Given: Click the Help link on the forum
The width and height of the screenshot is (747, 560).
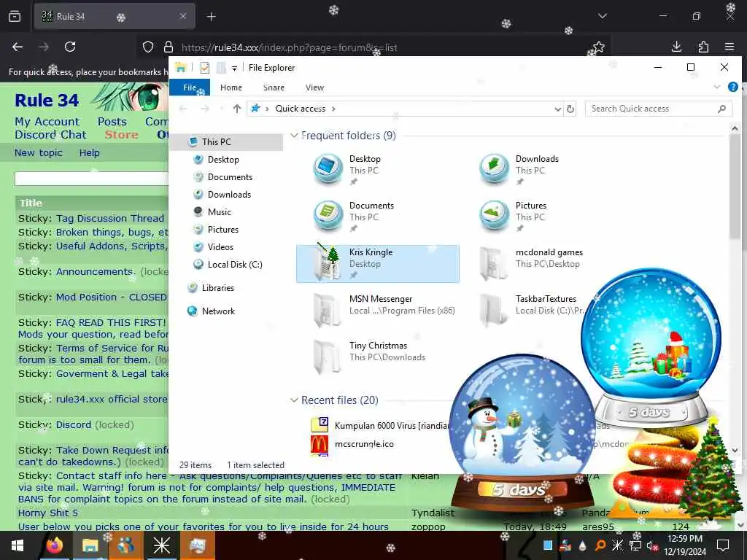Looking at the screenshot, I should coord(89,153).
